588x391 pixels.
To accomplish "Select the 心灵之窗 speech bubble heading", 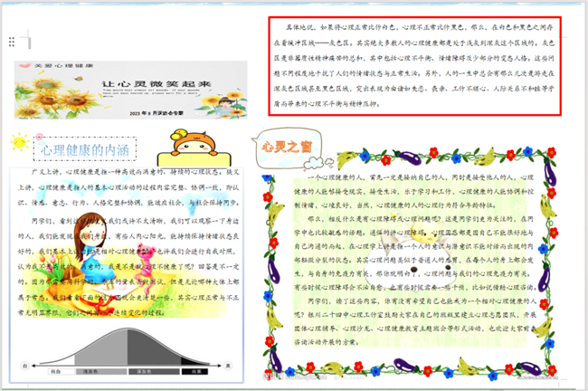I will (288, 143).
